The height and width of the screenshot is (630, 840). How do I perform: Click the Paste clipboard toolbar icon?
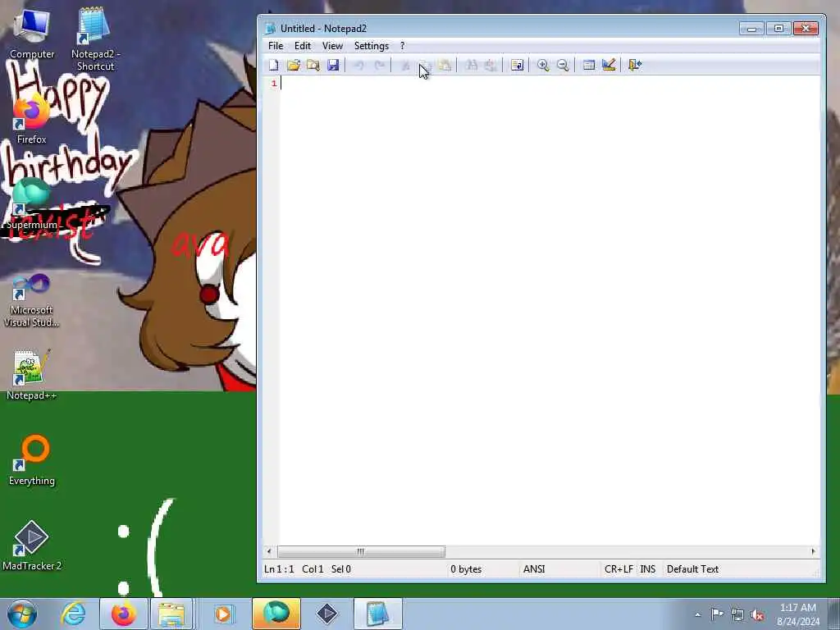click(445, 66)
